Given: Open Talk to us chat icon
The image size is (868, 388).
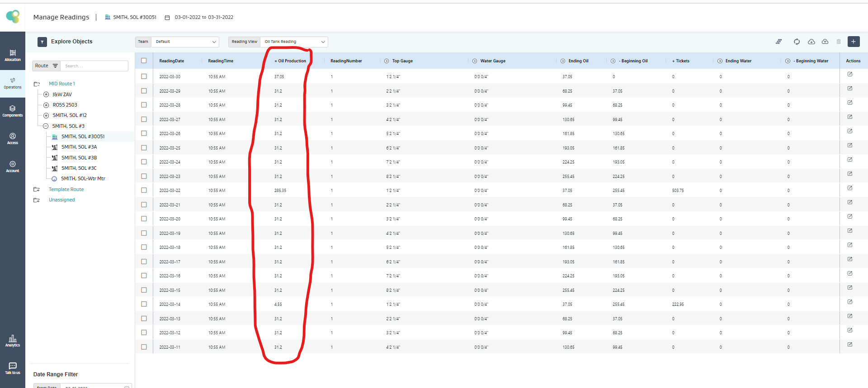Looking at the screenshot, I should point(13,368).
